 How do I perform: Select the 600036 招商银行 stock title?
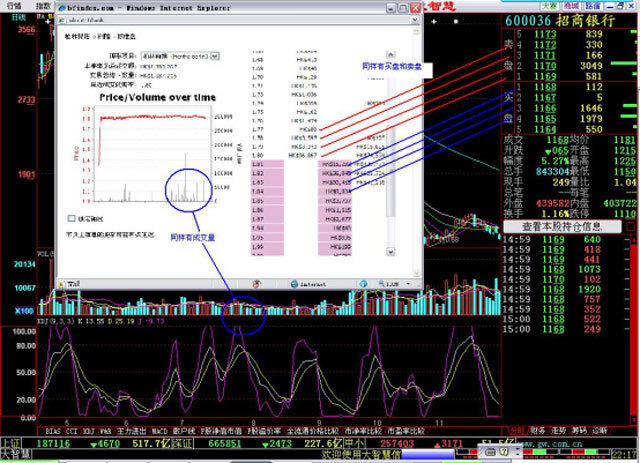(560, 20)
